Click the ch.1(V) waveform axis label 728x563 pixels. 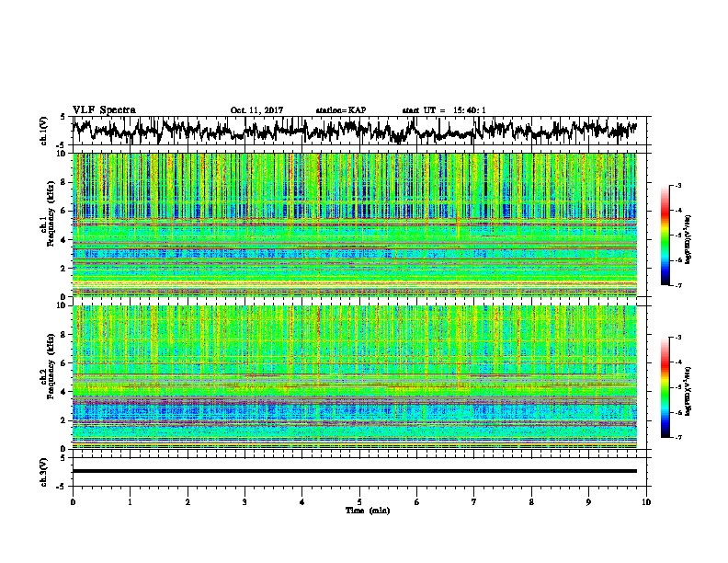click(x=43, y=131)
